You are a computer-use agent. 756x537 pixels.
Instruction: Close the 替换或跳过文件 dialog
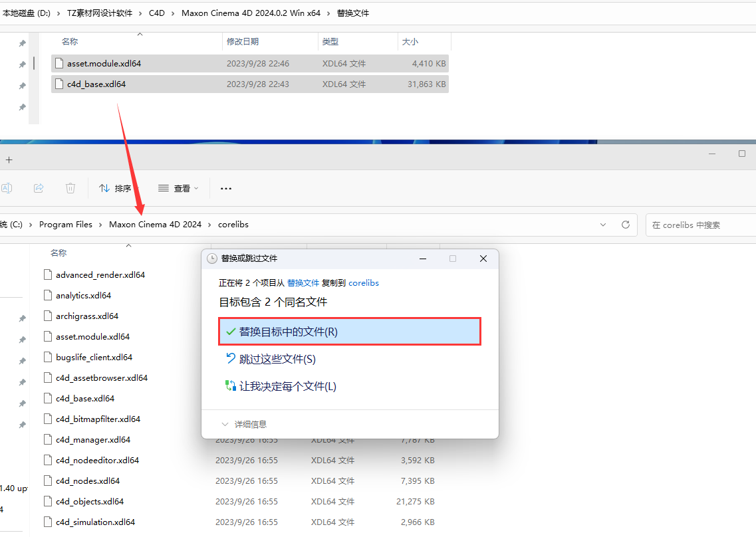483,259
